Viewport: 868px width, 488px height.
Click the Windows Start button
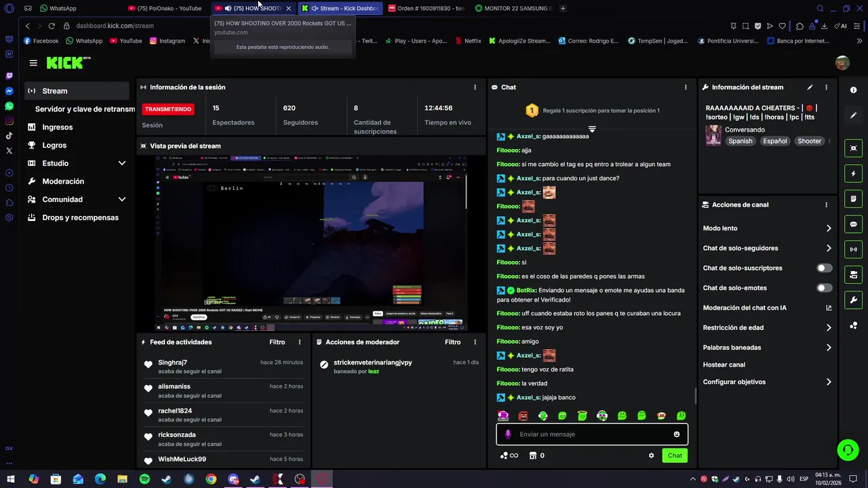coord(12,479)
